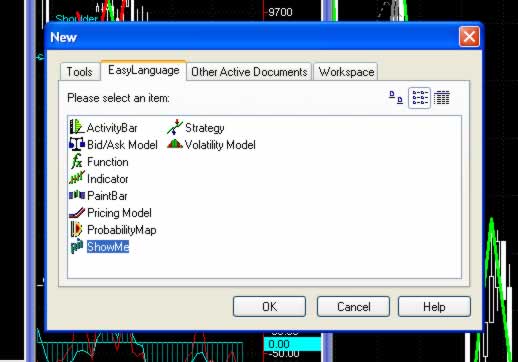Close the New dialog

(469, 36)
